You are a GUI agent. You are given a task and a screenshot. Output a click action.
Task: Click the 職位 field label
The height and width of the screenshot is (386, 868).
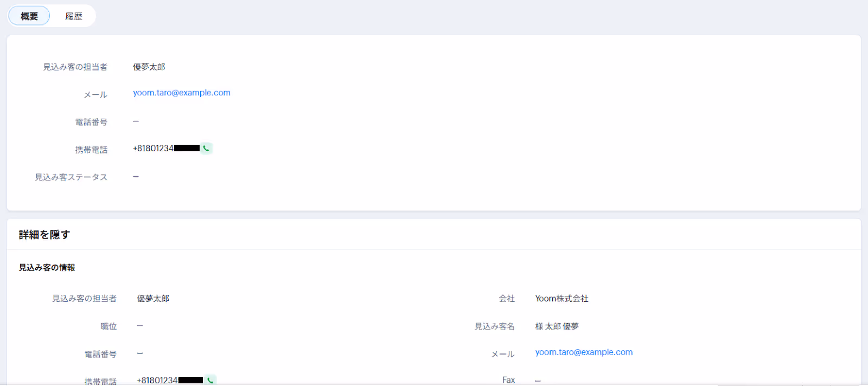pyautogui.click(x=108, y=326)
